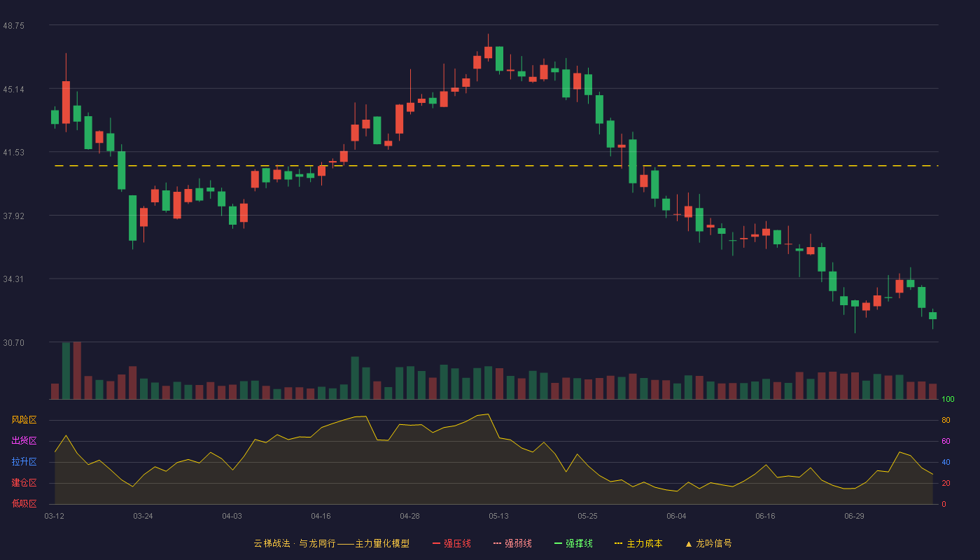This screenshot has height=560, width=980.
Task: Toggle the 主力成本 legend text
Action: tap(645, 544)
